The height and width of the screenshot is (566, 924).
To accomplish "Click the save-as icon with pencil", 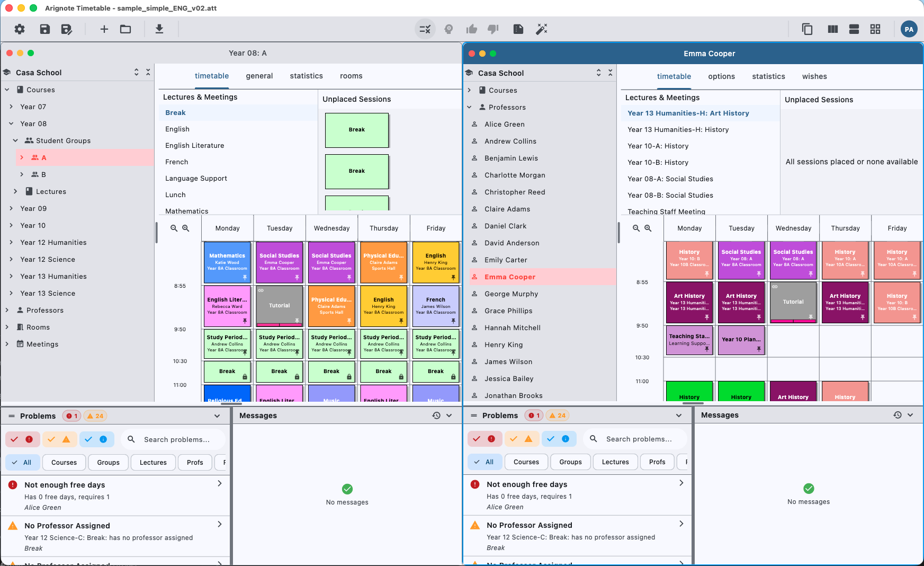I will click(x=66, y=29).
